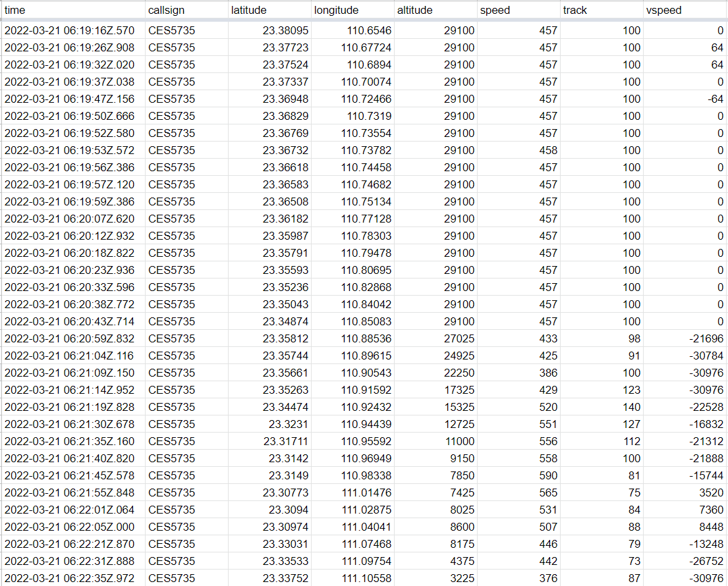Click track value 123
Image resolution: width=728 pixels, height=586 pixels.
(x=631, y=390)
